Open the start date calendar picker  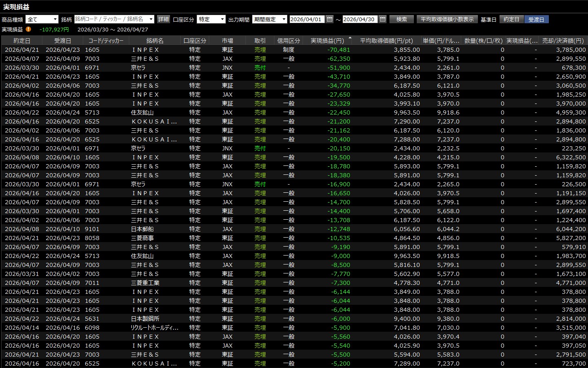click(x=329, y=19)
